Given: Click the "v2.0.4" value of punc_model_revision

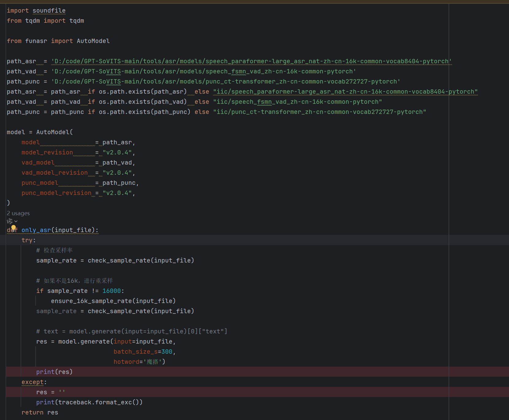Looking at the screenshot, I should pyautogui.click(x=117, y=193).
